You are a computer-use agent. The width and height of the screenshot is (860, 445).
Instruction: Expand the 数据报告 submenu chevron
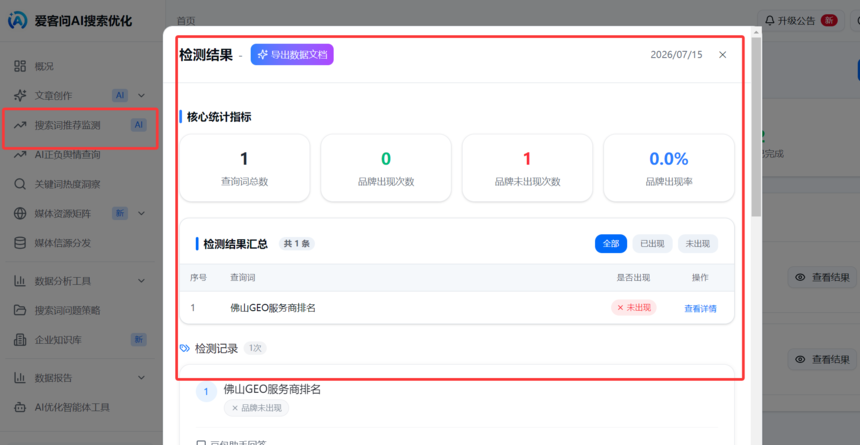coord(142,378)
